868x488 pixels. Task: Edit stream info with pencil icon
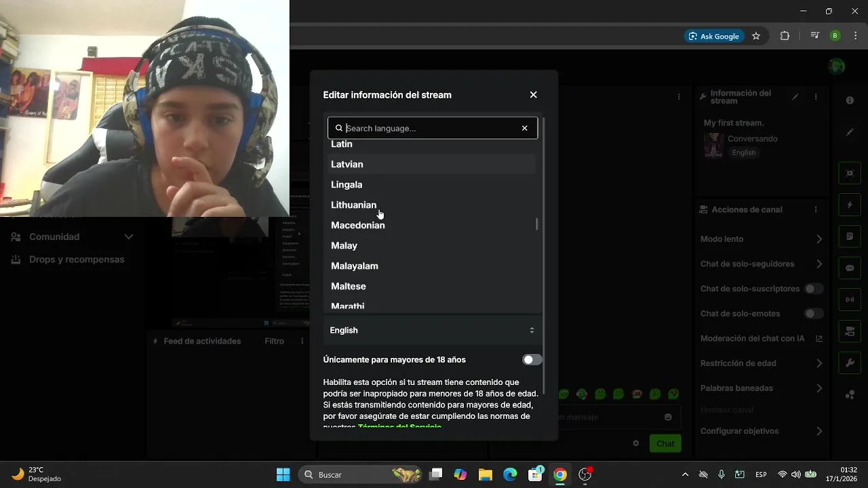click(795, 97)
